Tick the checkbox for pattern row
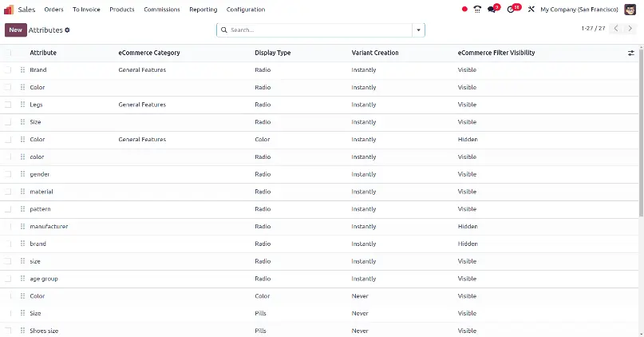The image size is (644, 337). [8, 208]
